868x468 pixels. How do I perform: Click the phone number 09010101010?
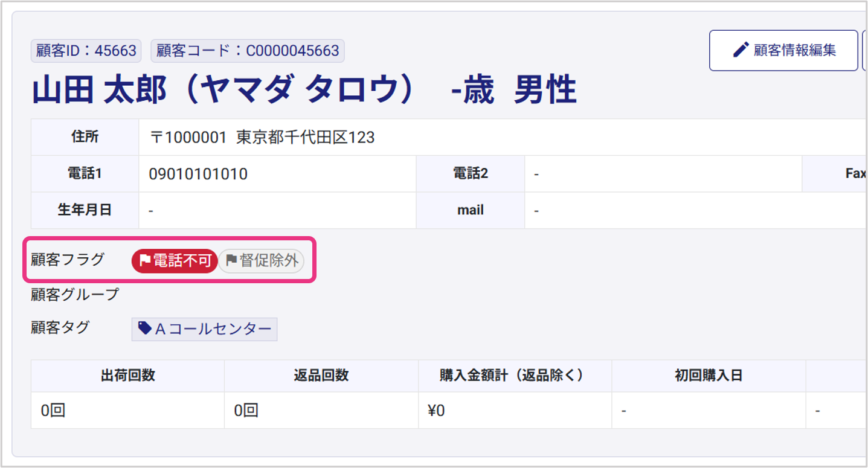[x=198, y=175]
